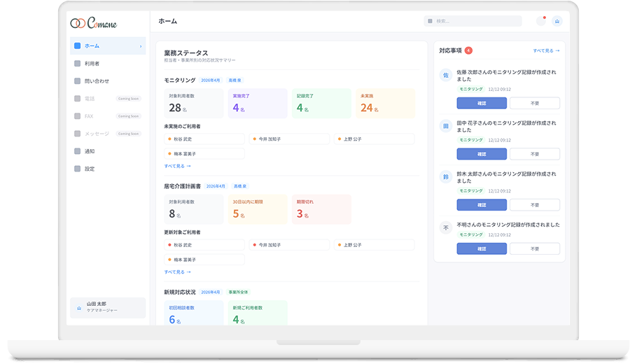Select the 新規ご利用者数 4名 card
The image size is (637, 364).
tap(258, 313)
